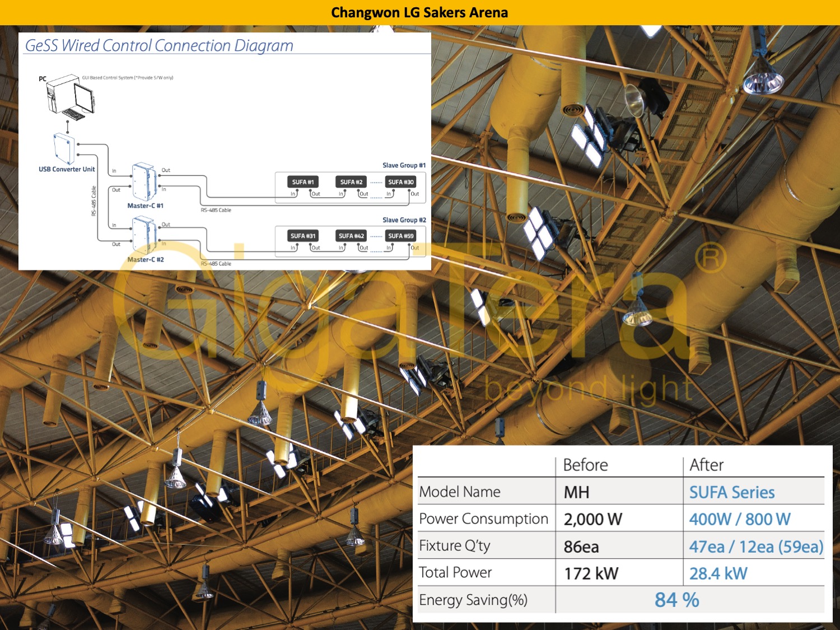This screenshot has height=630, width=840.
Task: Click the 'Fixture Q'ty' row label
Action: 455,545
